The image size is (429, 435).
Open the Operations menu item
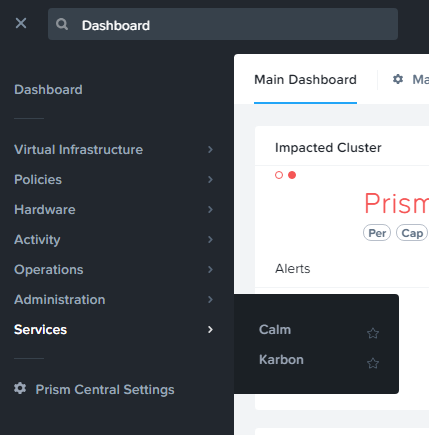[49, 270]
